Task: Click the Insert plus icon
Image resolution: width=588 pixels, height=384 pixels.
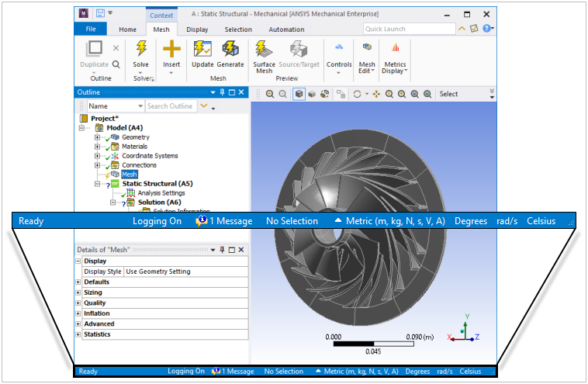Action: point(171,49)
